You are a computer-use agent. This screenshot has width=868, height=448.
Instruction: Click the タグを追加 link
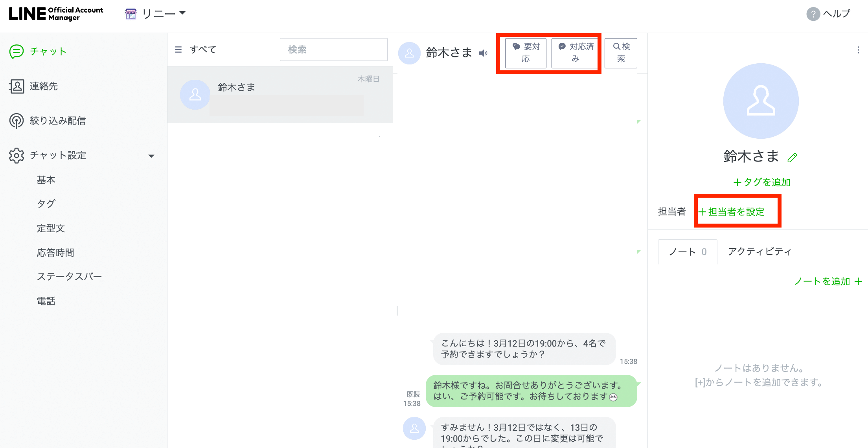coord(762,182)
